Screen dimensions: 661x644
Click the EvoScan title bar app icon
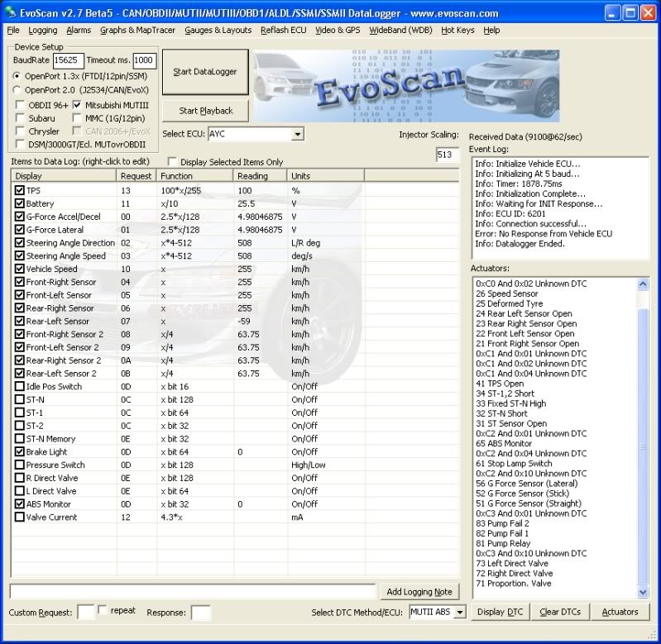coord(9,13)
